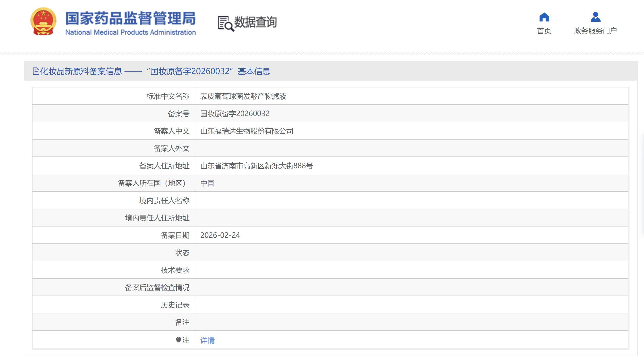This screenshot has height=362, width=644.
Task: Click the national emblem logo
Action: click(x=43, y=21)
